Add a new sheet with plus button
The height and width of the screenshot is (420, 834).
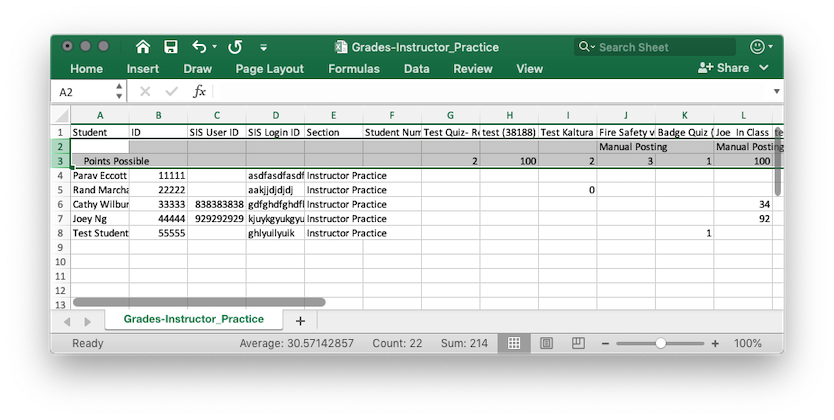(x=299, y=320)
